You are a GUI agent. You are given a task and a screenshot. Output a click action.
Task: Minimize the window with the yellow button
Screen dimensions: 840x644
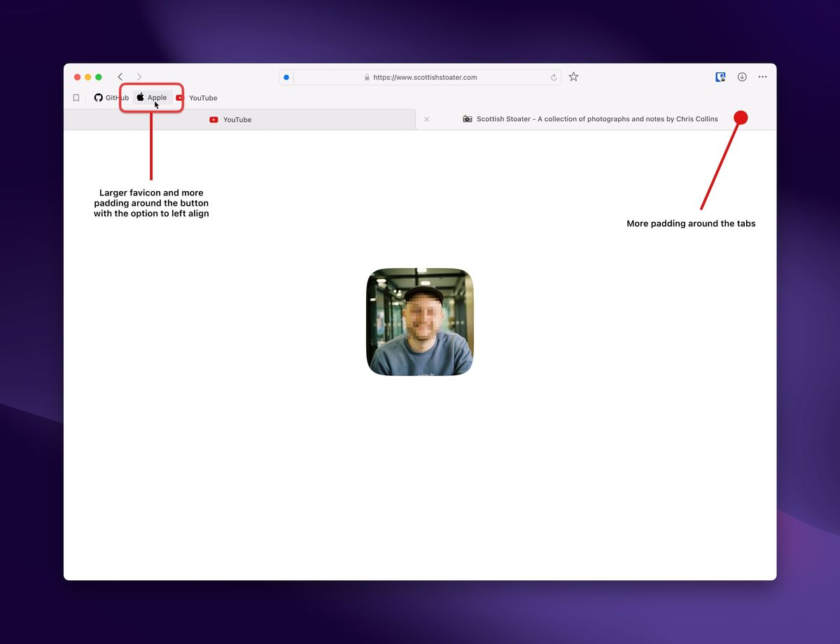tap(88, 77)
